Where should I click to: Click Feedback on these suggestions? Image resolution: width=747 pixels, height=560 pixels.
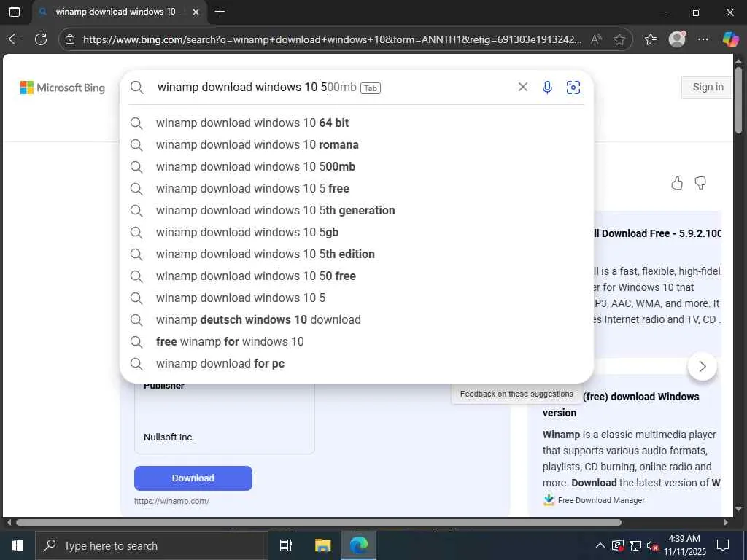516,394
